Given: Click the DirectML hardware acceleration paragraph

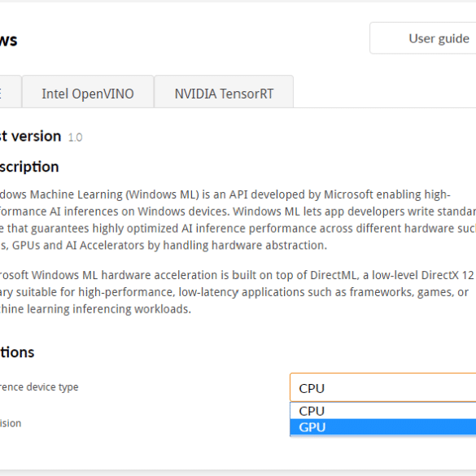Looking at the screenshot, I should pos(238,292).
